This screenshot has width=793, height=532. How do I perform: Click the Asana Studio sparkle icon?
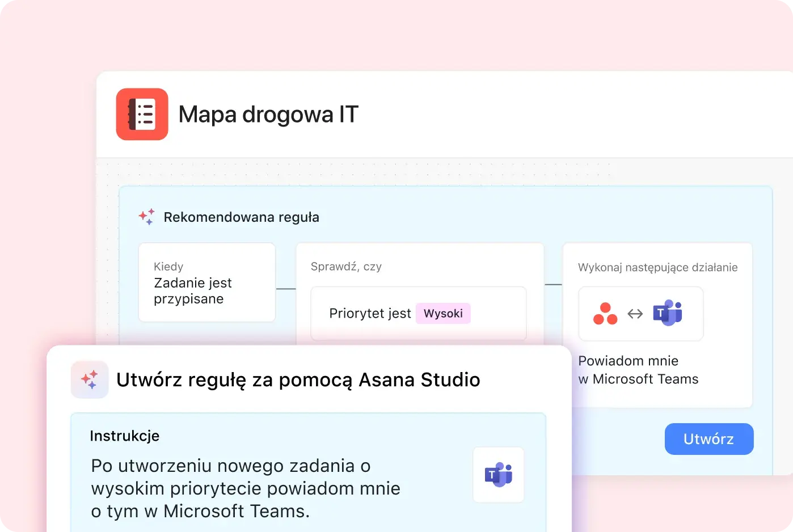pyautogui.click(x=90, y=379)
